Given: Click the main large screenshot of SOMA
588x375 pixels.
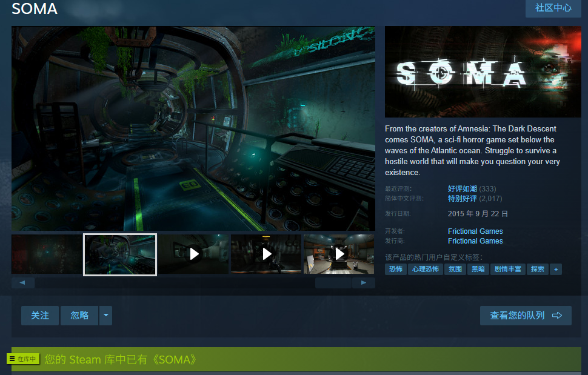Looking at the screenshot, I should click(193, 128).
